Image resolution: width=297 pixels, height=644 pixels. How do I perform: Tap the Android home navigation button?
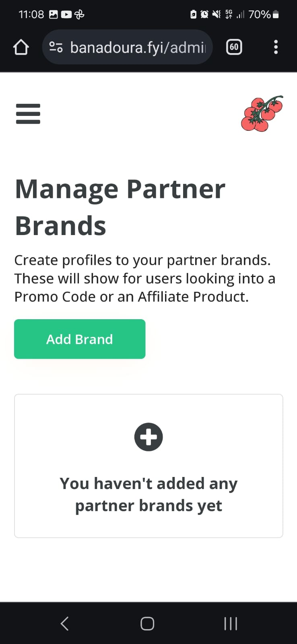[147, 623]
